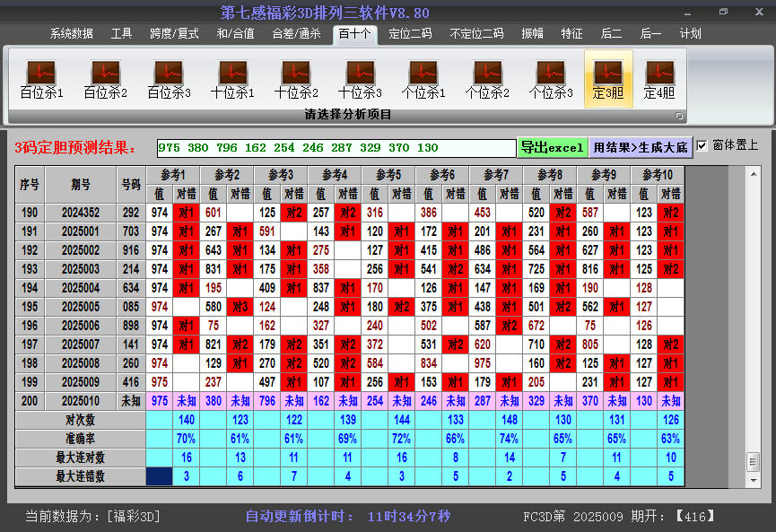
Task: Select the 十位杀2 analysis icon
Action: [x=296, y=79]
